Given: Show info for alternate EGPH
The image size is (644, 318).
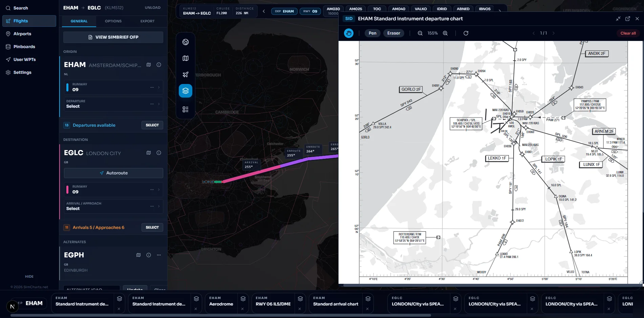Looking at the screenshot, I should [149, 255].
